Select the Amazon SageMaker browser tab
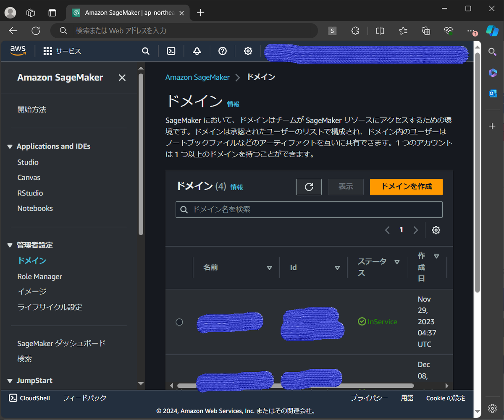 click(x=128, y=13)
